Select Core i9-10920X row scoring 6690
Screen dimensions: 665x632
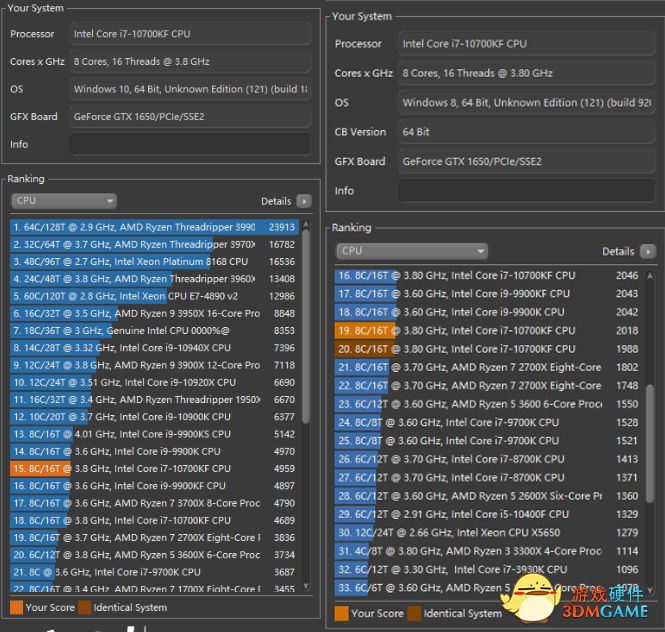[154, 382]
